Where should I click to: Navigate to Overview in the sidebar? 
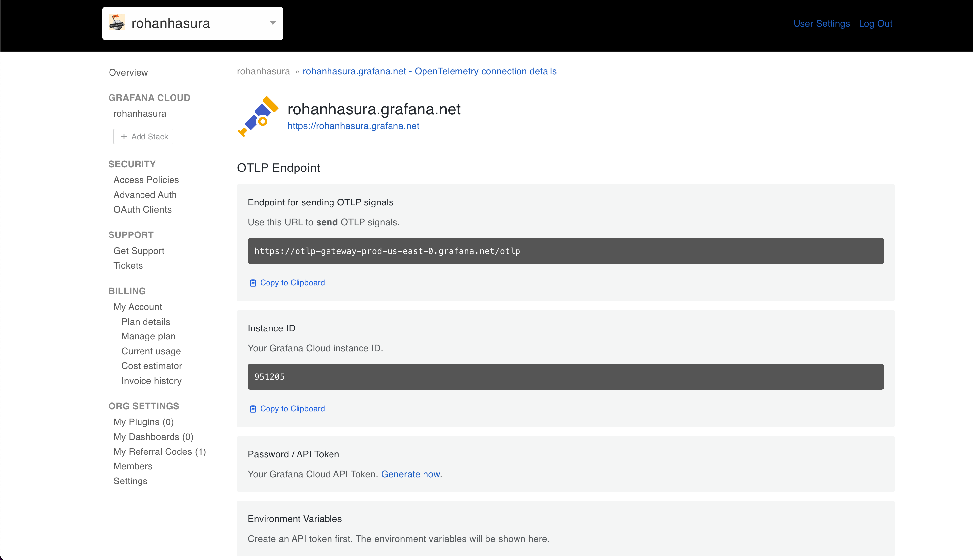point(128,72)
